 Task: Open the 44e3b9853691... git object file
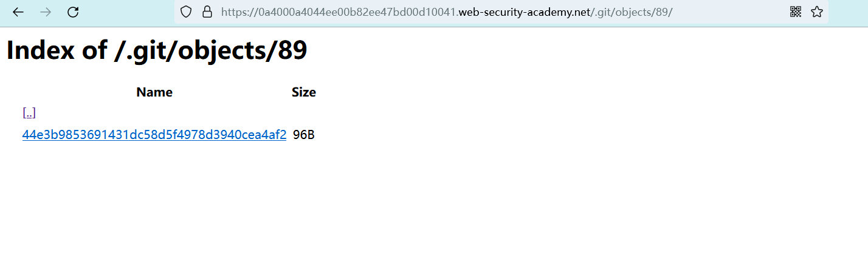[x=154, y=135]
